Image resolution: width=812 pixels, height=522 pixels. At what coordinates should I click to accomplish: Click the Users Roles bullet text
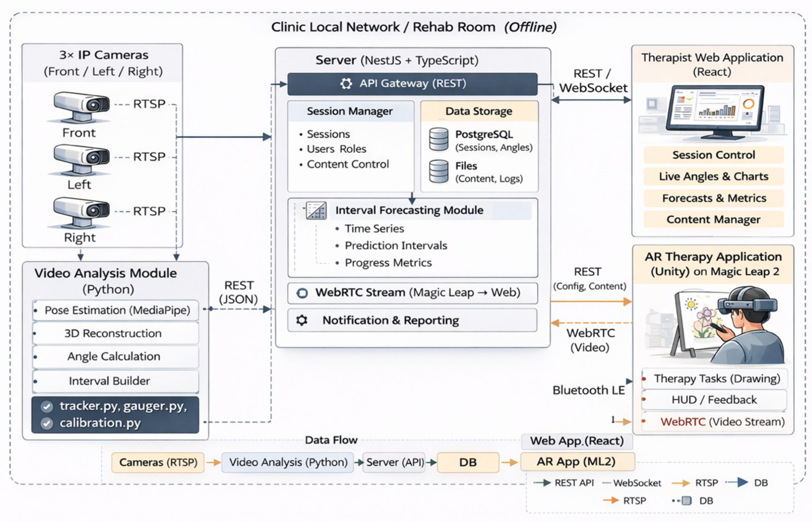click(336, 149)
